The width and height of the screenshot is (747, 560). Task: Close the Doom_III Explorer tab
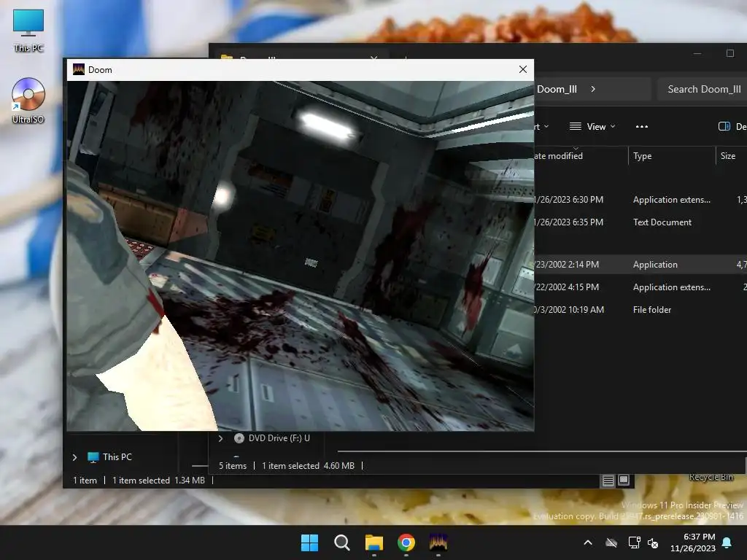click(374, 57)
